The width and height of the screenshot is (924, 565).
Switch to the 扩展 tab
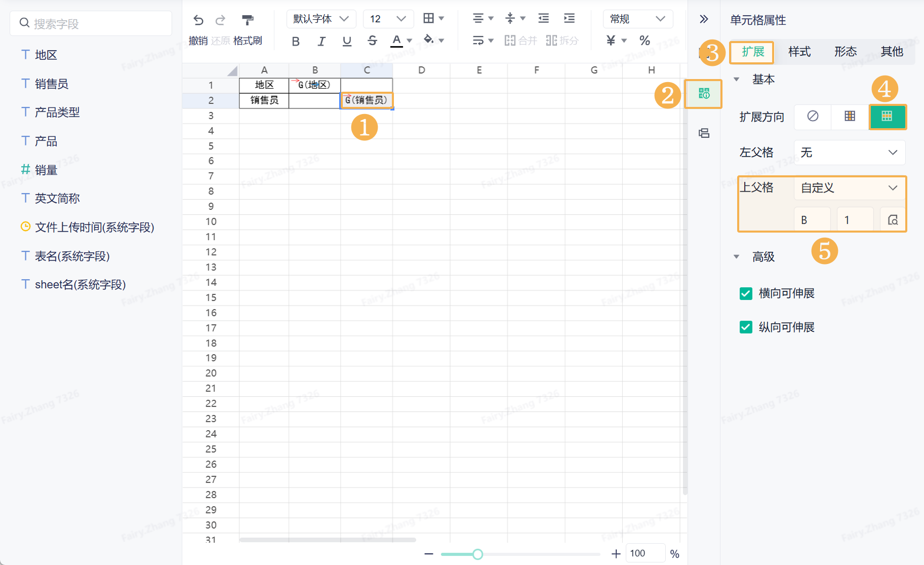pyautogui.click(x=752, y=52)
